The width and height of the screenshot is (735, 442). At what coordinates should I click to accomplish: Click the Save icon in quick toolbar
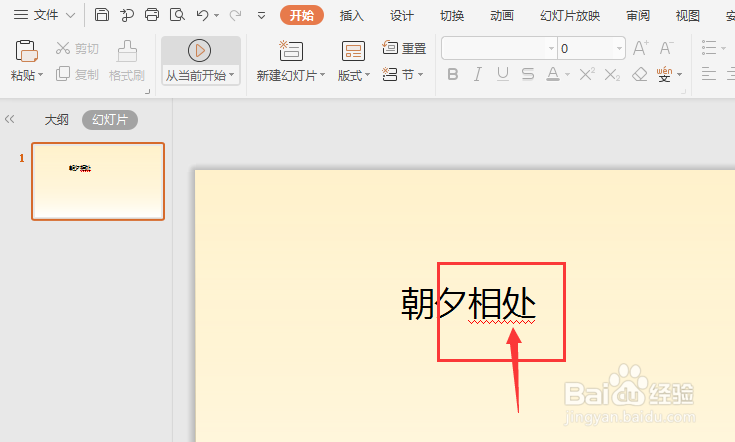[x=102, y=15]
